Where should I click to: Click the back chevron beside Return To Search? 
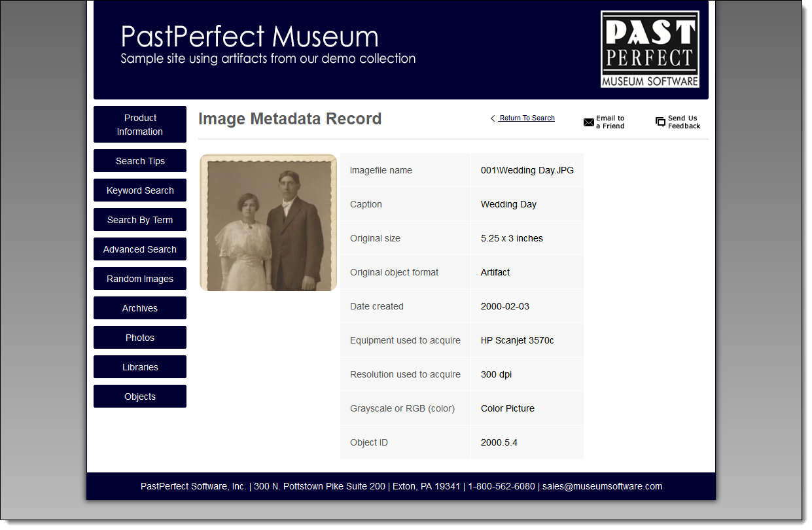click(492, 118)
